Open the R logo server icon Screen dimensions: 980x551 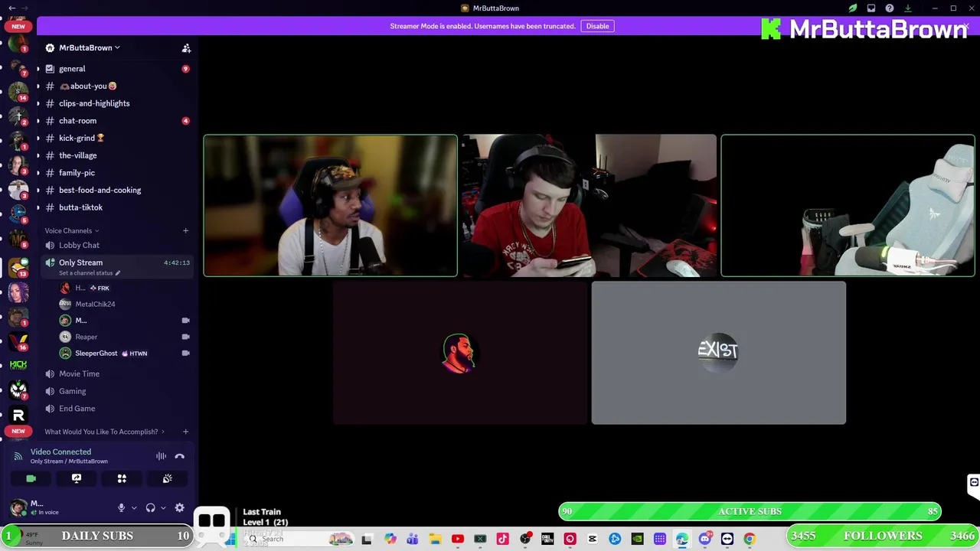pyautogui.click(x=18, y=415)
